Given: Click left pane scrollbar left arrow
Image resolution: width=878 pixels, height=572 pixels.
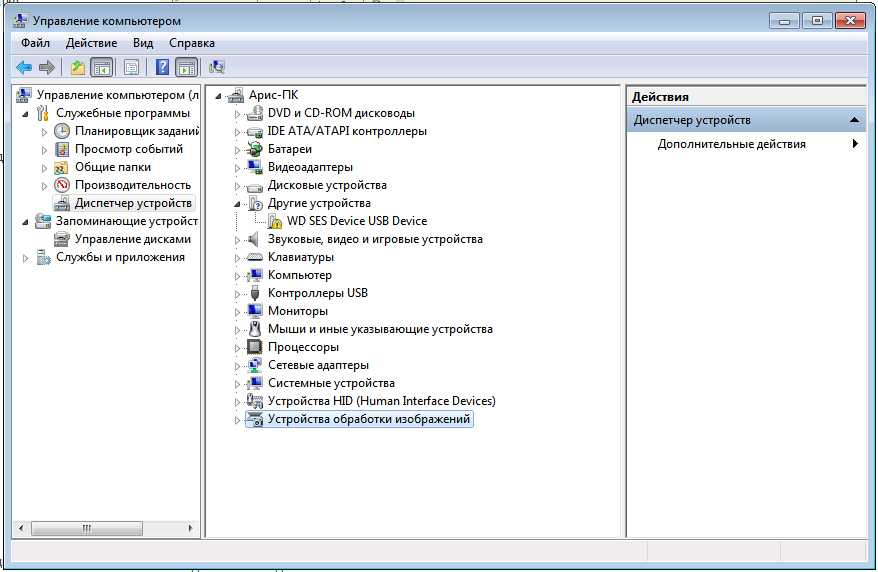Looking at the screenshot, I should (x=21, y=528).
